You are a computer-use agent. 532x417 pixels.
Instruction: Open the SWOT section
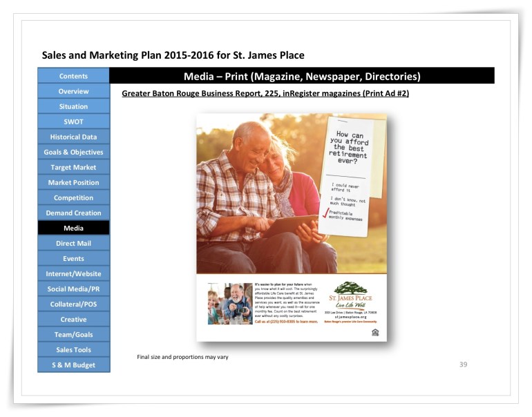73,122
